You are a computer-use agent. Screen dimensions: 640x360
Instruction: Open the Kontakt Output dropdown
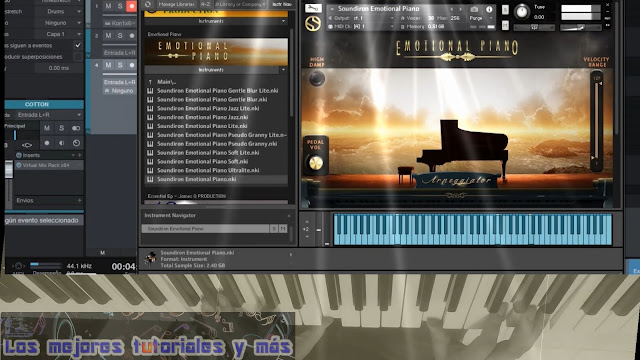click(362, 18)
